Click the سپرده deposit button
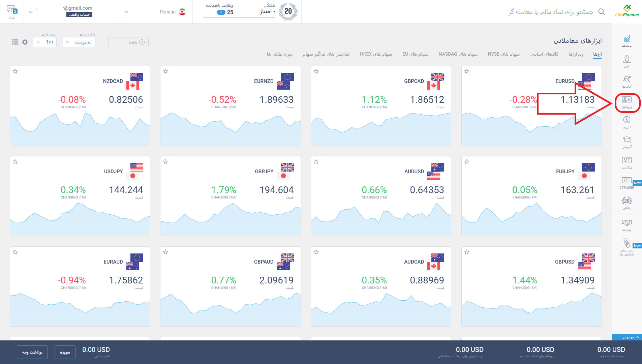 [65, 352]
